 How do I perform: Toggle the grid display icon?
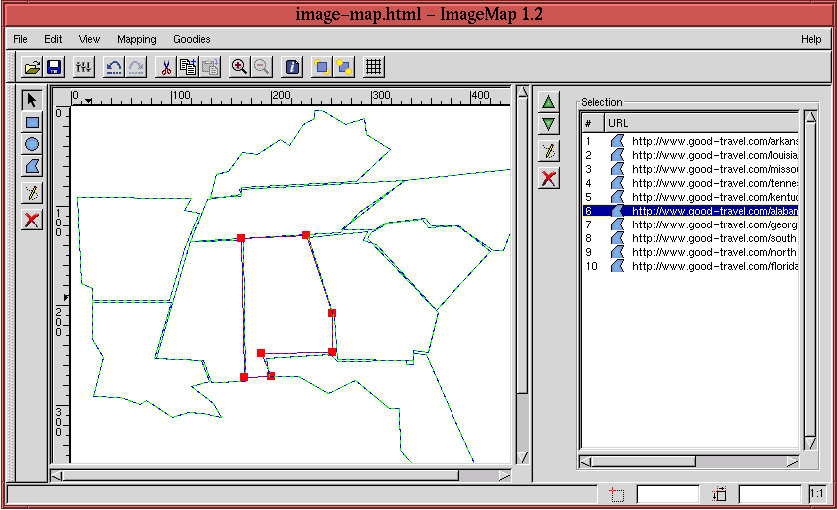point(374,67)
